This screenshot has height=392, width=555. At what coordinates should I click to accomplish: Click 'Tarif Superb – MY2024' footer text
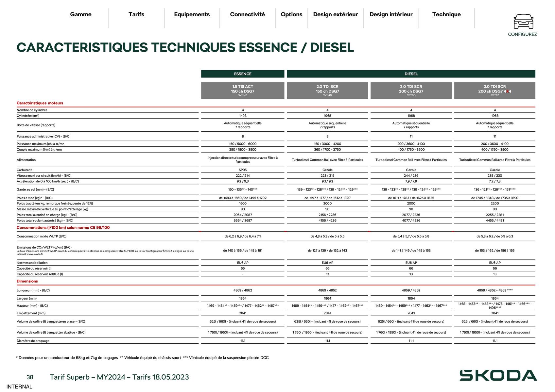[119, 377]
